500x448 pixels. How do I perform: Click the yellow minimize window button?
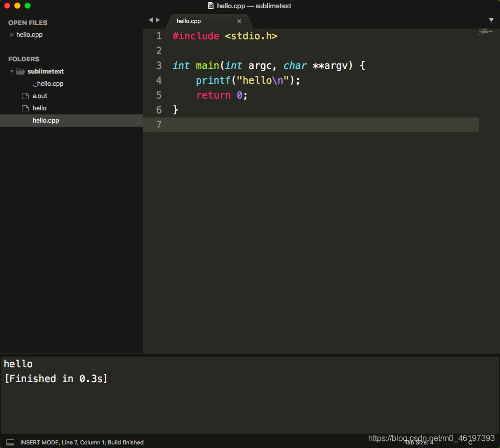17,6
